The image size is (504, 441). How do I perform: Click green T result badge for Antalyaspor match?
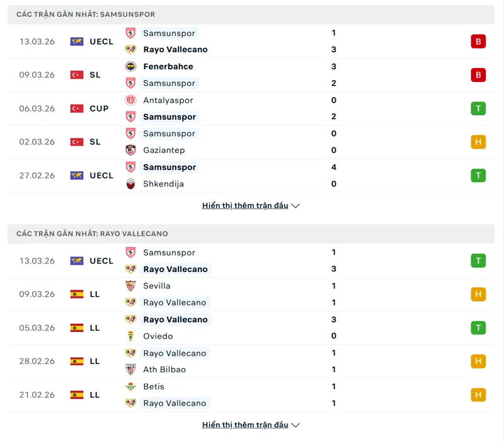[478, 108]
